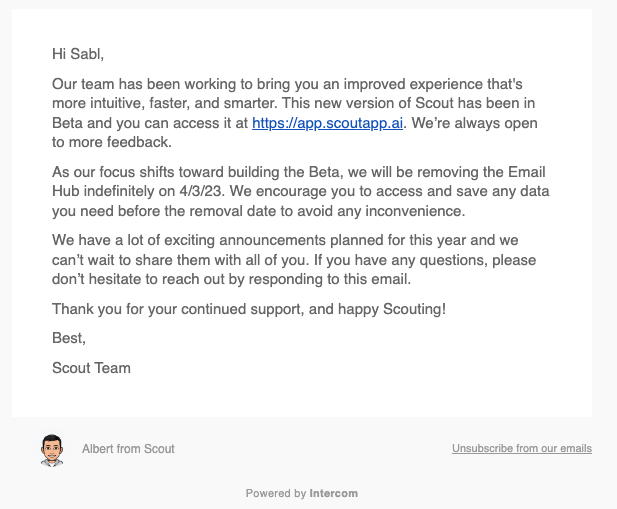The width and height of the screenshot is (617, 509).
Task: Open the https://app.scoutapp.ai link
Action: (x=327, y=123)
